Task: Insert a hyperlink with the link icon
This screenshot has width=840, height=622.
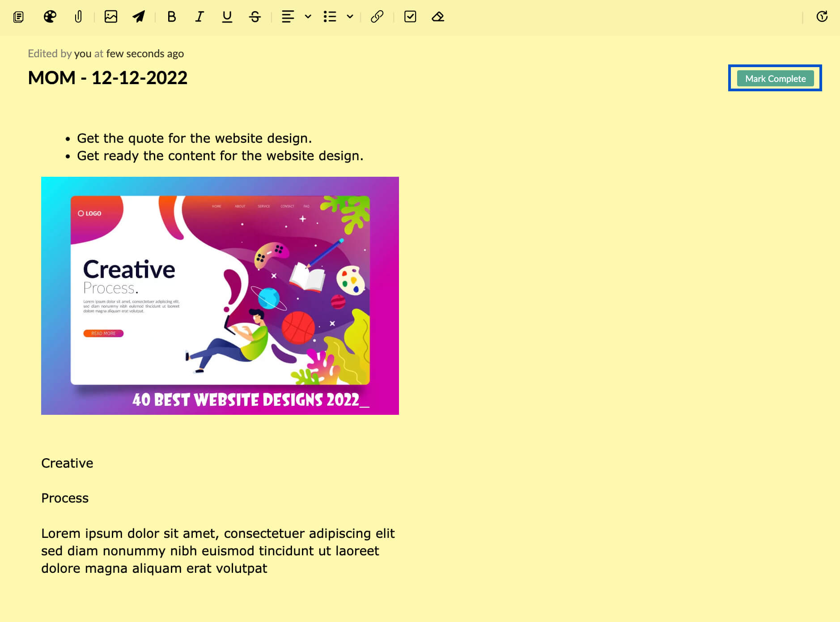Action: click(x=377, y=17)
